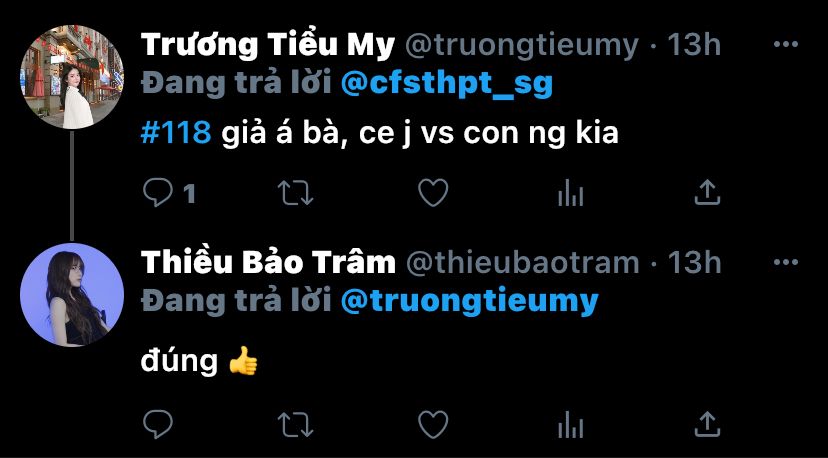Screen dimensions: 828x458
Task: Open the @cfsthpt_sg mention link
Action: point(447,83)
